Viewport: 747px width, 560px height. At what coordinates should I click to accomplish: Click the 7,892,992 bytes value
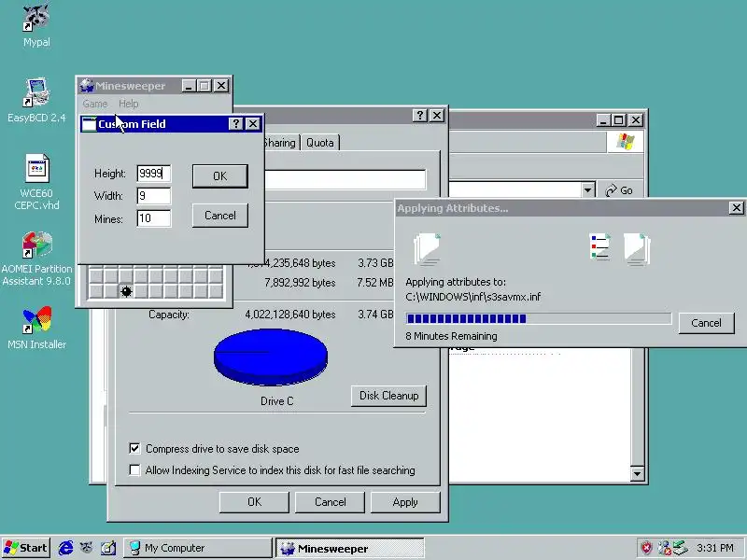(300, 283)
